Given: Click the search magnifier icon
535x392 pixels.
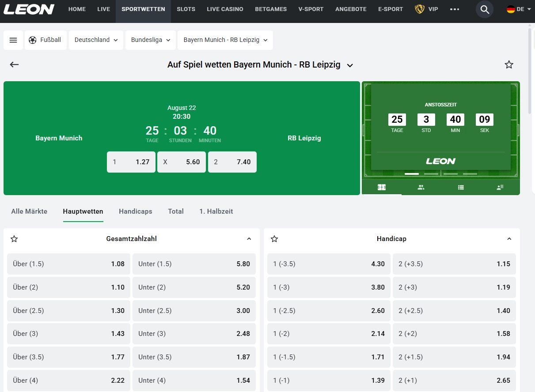Looking at the screenshot, I should [x=485, y=9].
